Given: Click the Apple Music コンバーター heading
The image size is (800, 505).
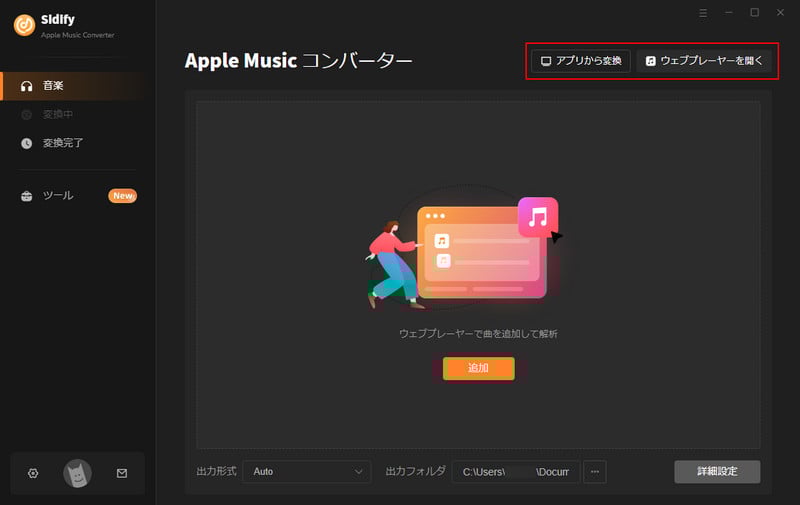Looking at the screenshot, I should tap(298, 61).
